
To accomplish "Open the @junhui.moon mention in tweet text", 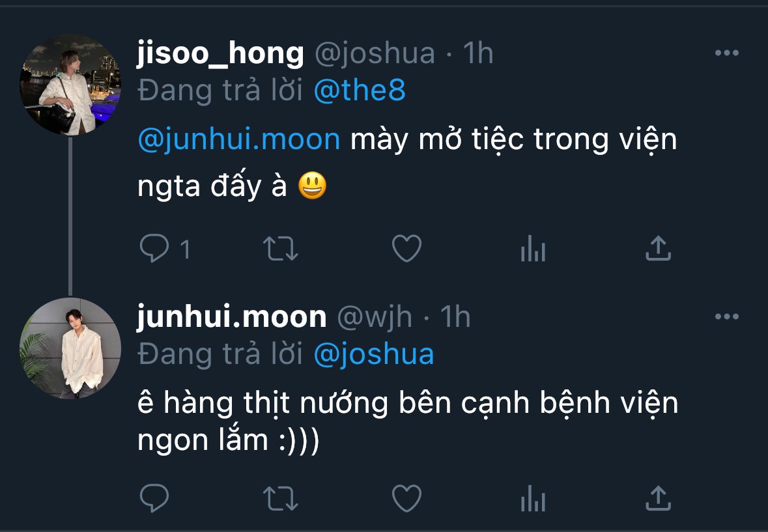I will pyautogui.click(x=238, y=140).
